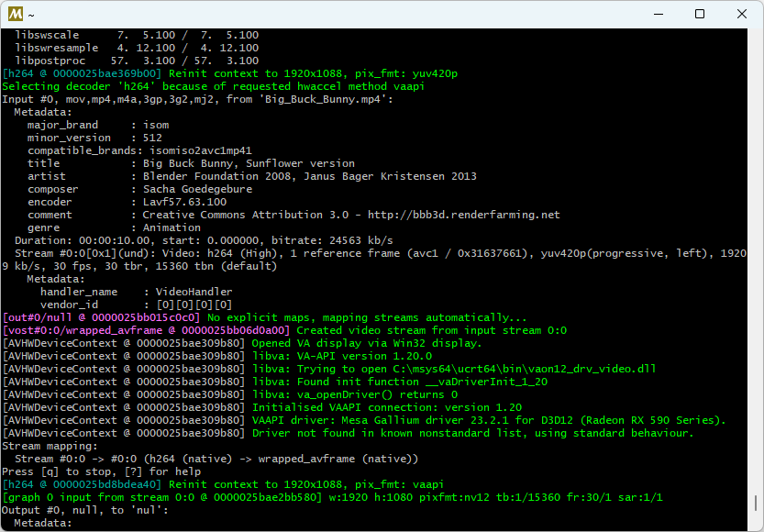This screenshot has height=532, width=764.
Task: Minimize the terminal window
Action: tap(658, 14)
